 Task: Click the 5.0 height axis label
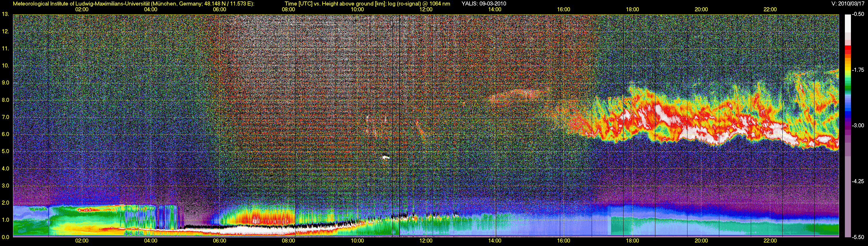pyautogui.click(x=5, y=151)
